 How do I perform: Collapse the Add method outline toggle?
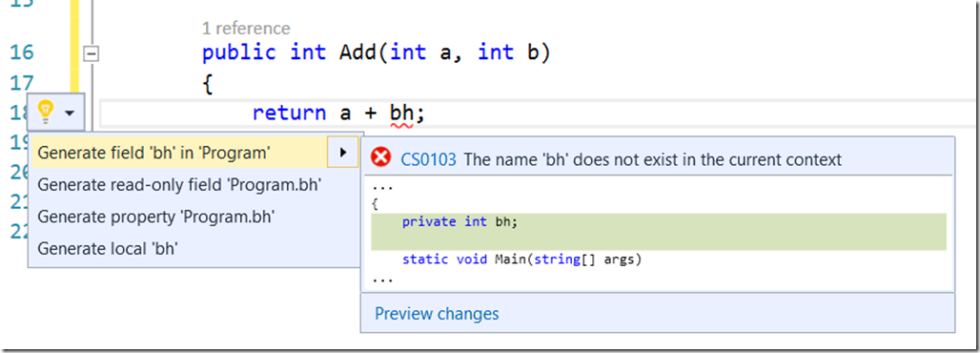(92, 54)
